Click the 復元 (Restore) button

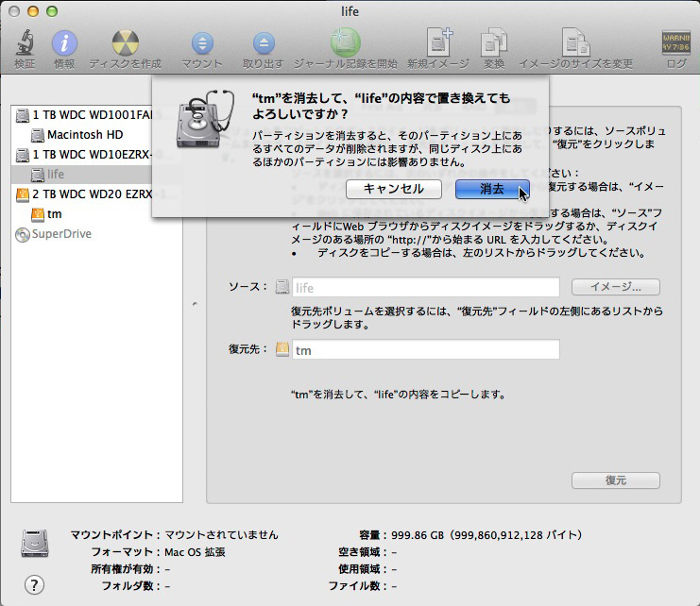point(615,480)
